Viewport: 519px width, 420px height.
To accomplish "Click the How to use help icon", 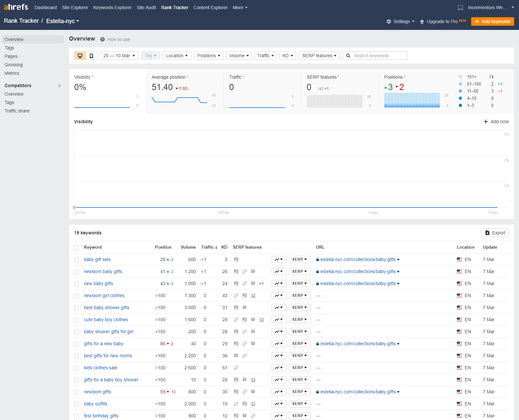I will point(102,39).
